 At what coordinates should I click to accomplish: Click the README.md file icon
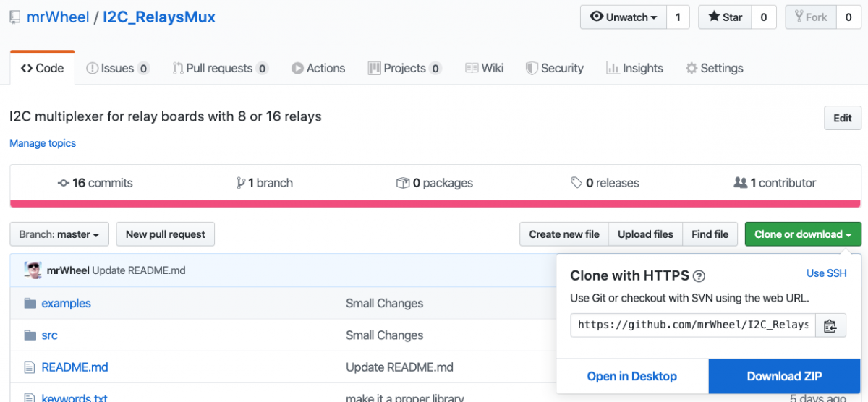(30, 367)
